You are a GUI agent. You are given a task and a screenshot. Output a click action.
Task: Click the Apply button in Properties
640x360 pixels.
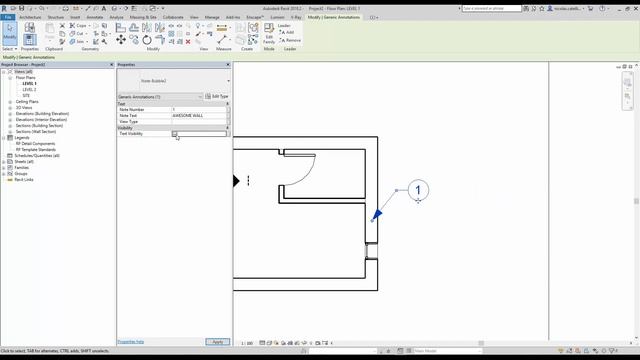pos(218,342)
